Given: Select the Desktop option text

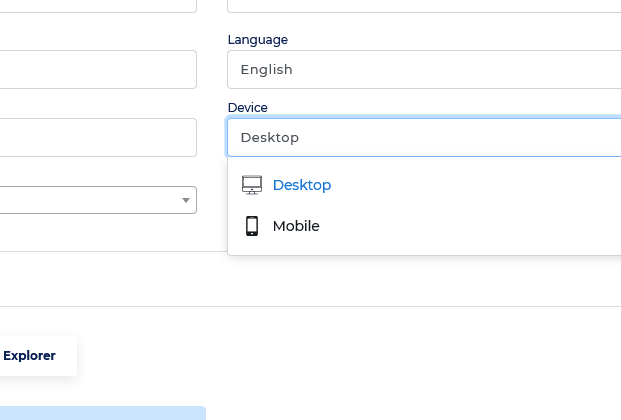Looking at the screenshot, I should 302,185.
